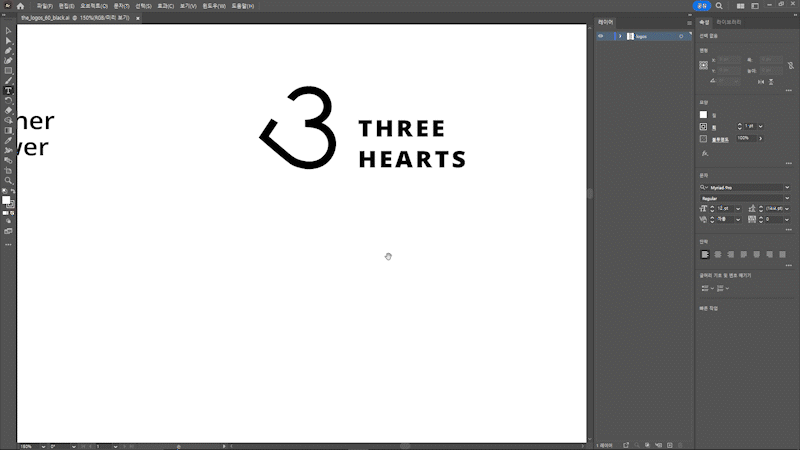Viewport: 800px width, 450px height.
Task: Swap fill and stroke in toolbar
Action: 13,191
